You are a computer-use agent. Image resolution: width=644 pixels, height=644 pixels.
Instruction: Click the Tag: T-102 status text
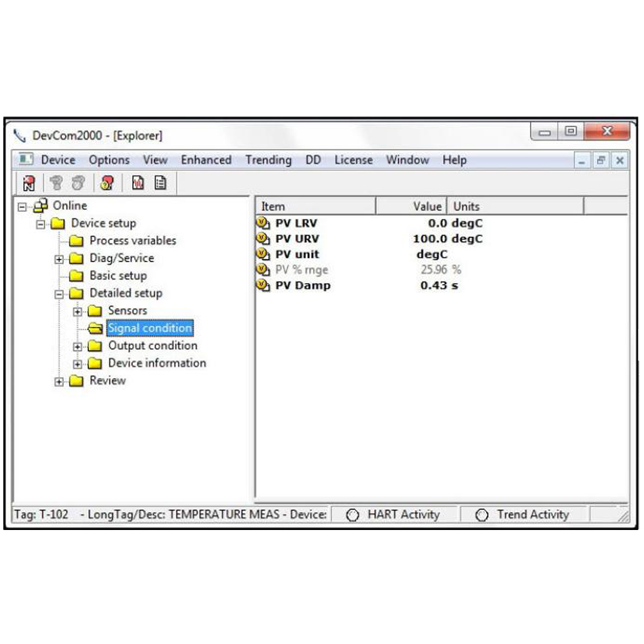[41, 515]
